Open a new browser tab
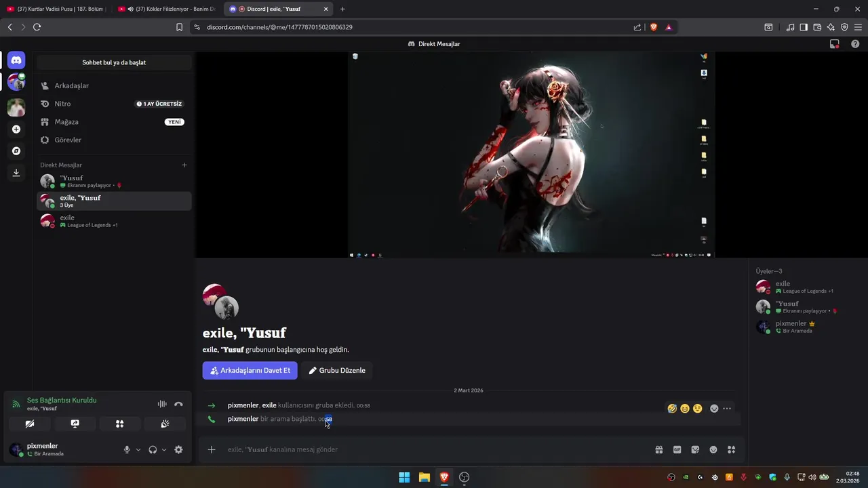This screenshot has width=868, height=488. (x=342, y=9)
